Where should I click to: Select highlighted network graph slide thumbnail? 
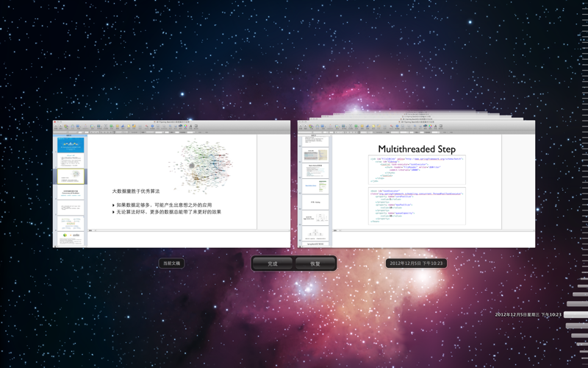click(x=71, y=176)
